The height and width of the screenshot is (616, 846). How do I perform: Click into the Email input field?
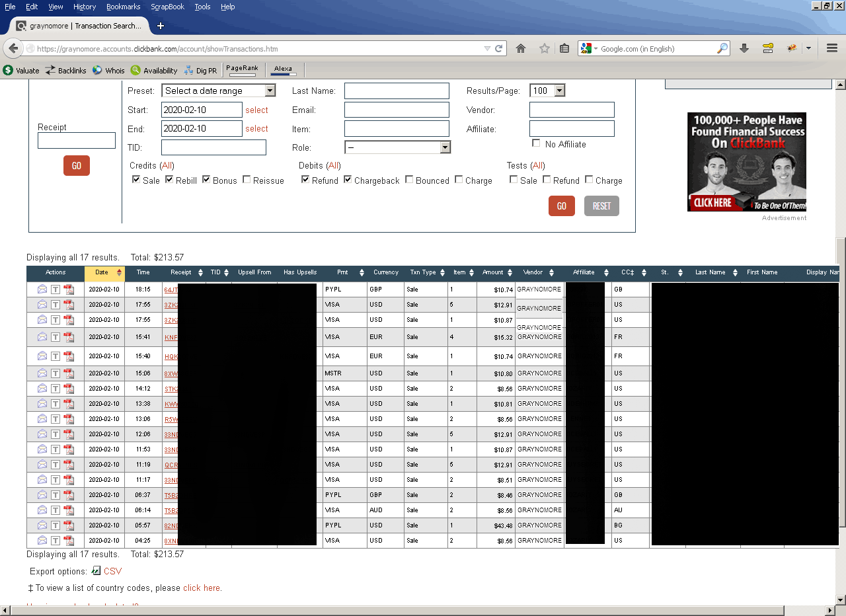(397, 110)
